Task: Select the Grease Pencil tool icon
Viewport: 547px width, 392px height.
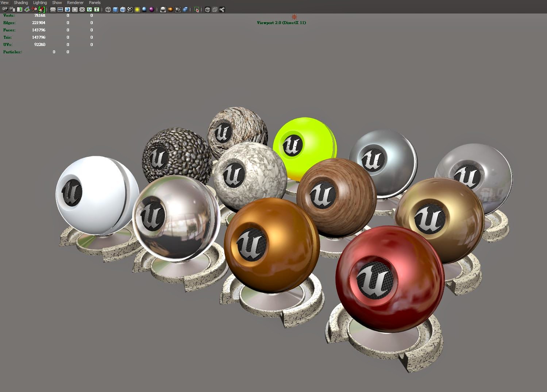Action: click(42, 9)
